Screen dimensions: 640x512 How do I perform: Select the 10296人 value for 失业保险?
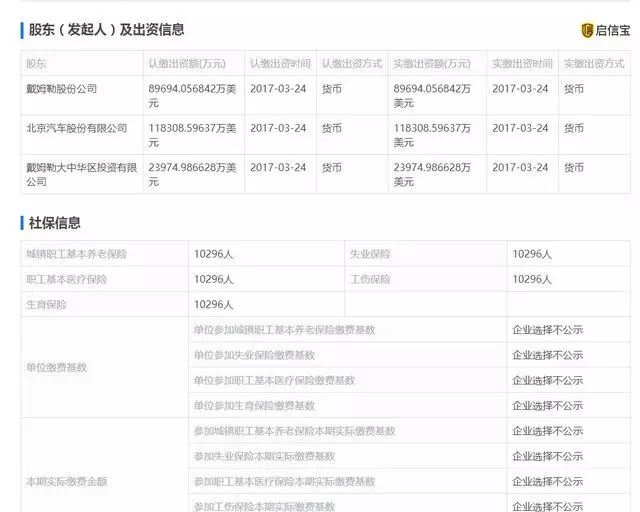[532, 254]
